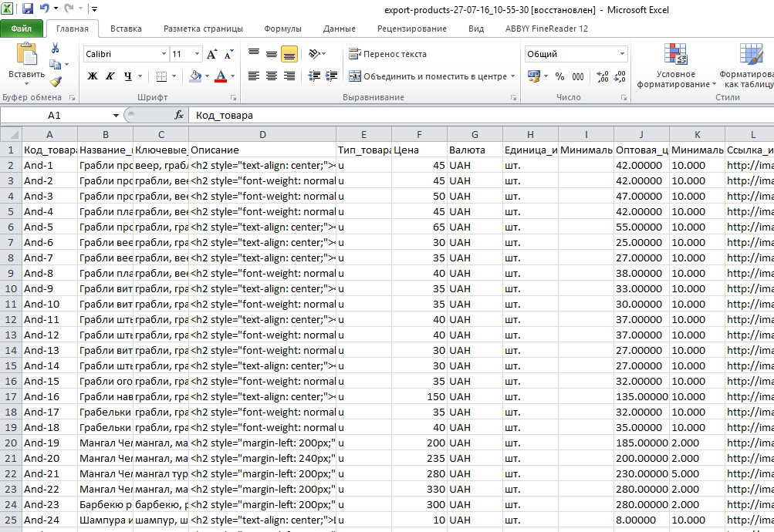Image resolution: width=774 pixels, height=532 pixels.
Task: Undo the last action
Action: (44, 8)
